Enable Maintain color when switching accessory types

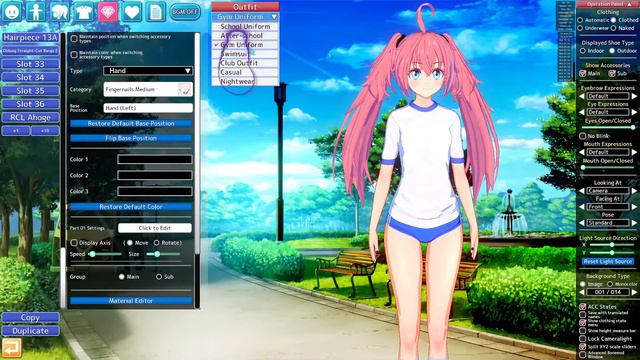(74, 55)
